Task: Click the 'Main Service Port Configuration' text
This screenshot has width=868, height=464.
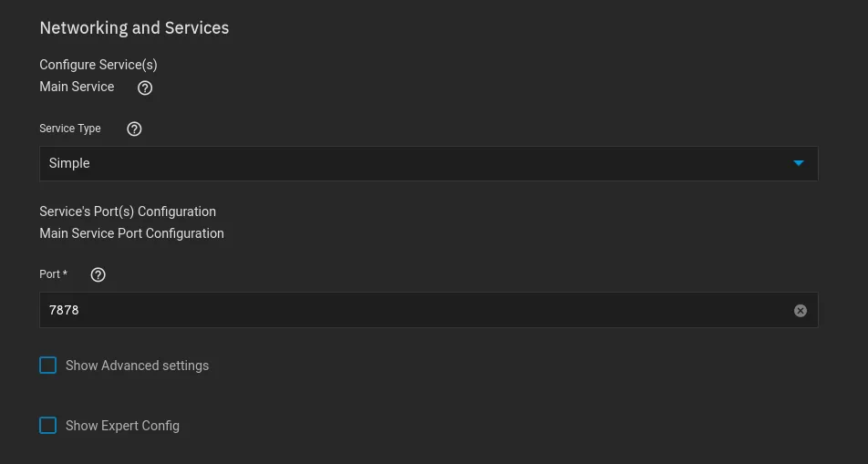Action: pos(131,233)
